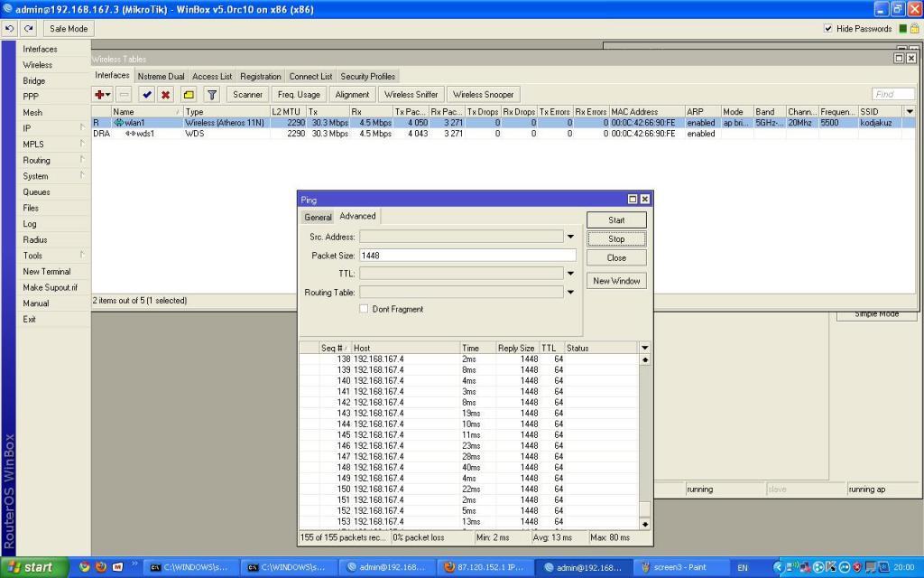924x578 pixels.
Task: Open the Wireless Sniffer tool
Action: pyautogui.click(x=411, y=95)
